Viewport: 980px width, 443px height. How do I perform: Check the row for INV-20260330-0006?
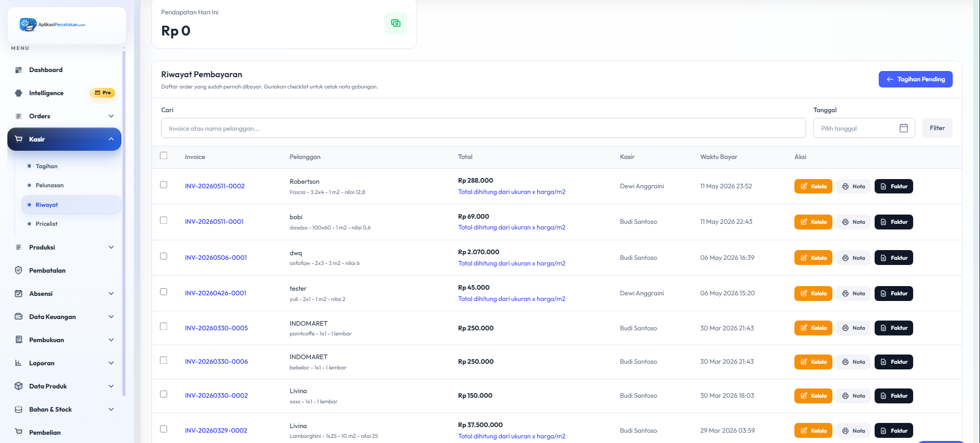coord(164,360)
